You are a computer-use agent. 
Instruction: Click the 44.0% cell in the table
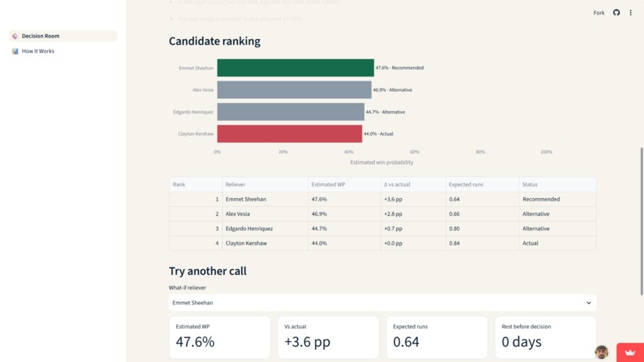coord(344,243)
